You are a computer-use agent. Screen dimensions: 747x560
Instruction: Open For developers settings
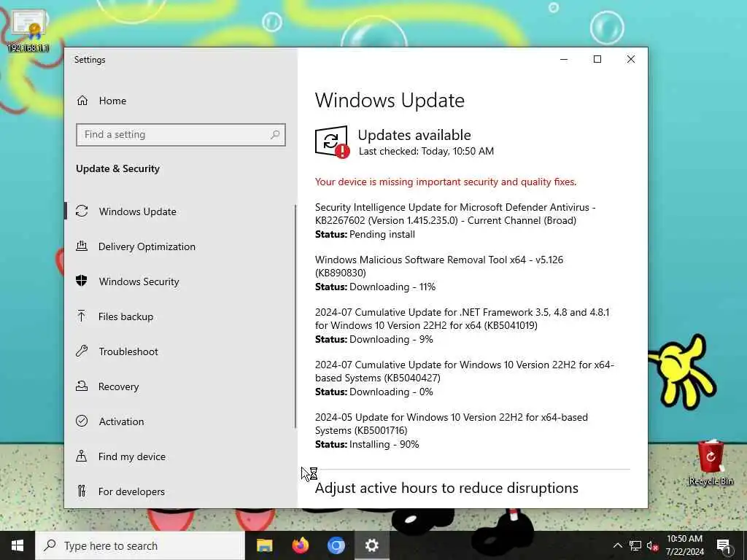pos(180,491)
